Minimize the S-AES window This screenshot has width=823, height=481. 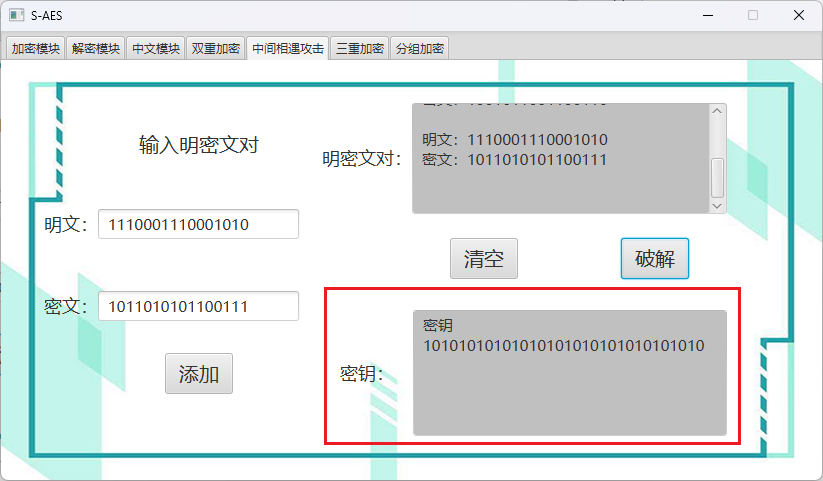pos(707,15)
